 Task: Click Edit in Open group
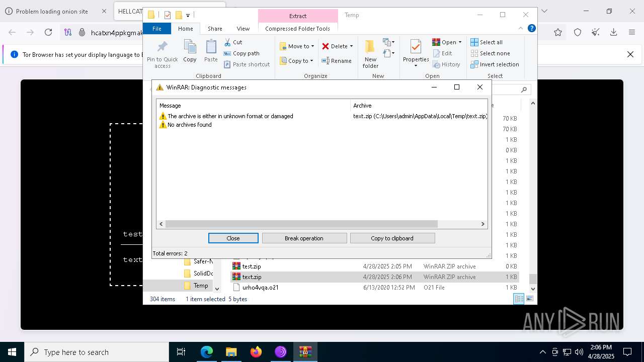coord(442,53)
